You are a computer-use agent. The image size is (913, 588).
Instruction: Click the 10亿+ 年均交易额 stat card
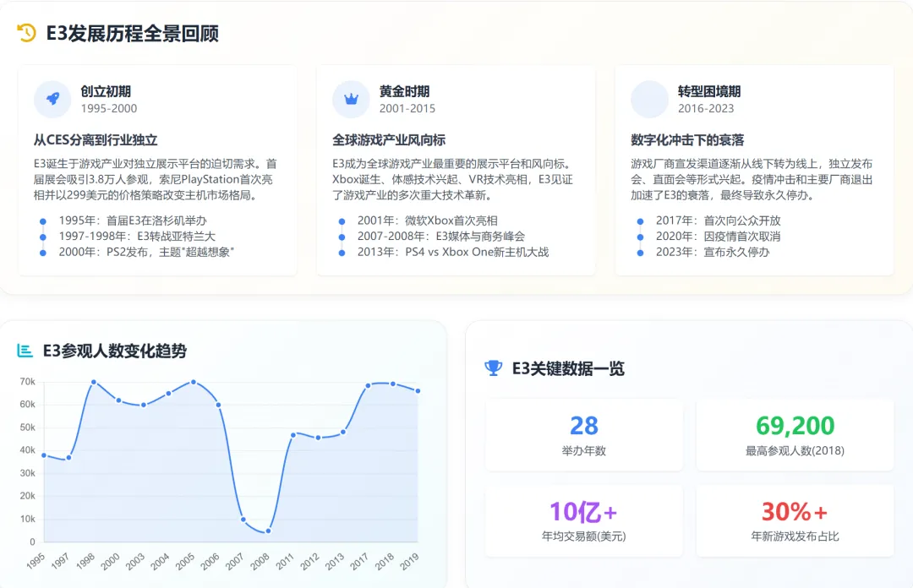(x=584, y=520)
